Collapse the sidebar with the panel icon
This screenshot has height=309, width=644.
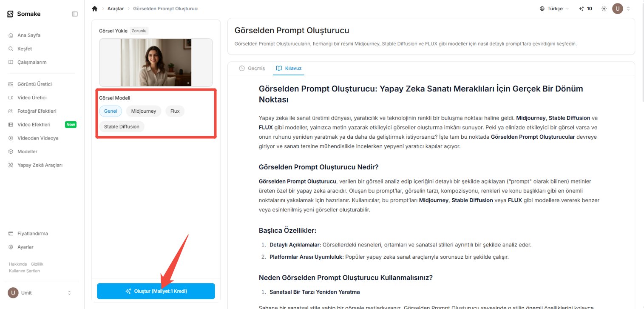[x=75, y=14]
